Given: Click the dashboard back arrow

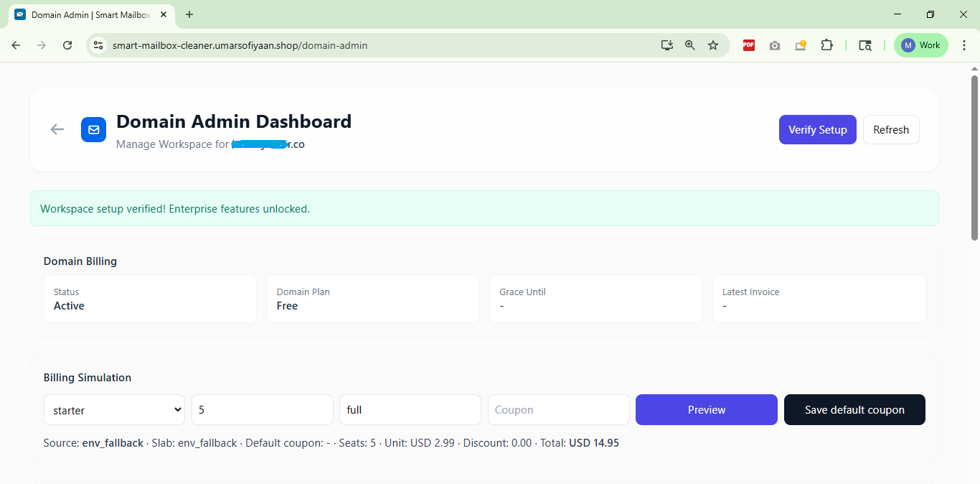Looking at the screenshot, I should [x=57, y=129].
